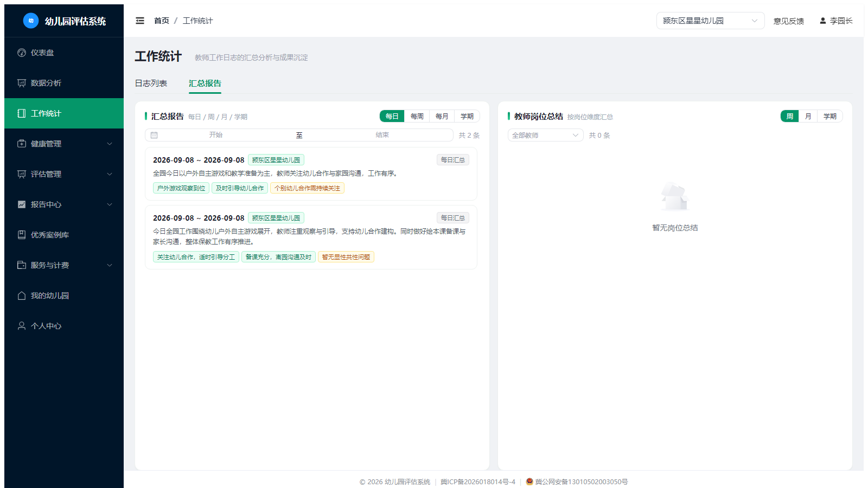
Task: Click the 开始 start date field
Action: [x=216, y=135]
